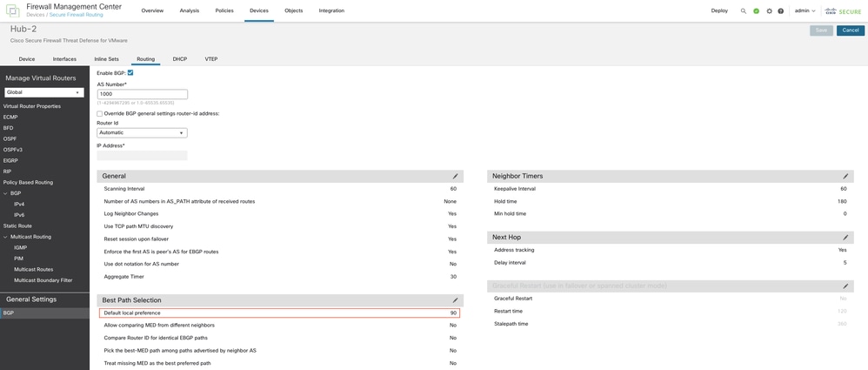The height and width of the screenshot is (370, 868).
Task: Select the Routing tab
Action: tap(145, 58)
